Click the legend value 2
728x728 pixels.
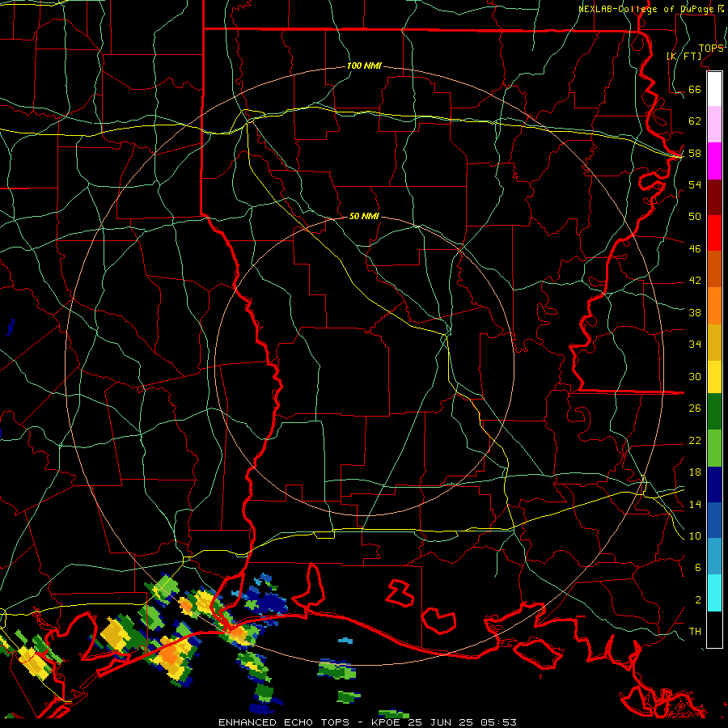tap(698, 600)
